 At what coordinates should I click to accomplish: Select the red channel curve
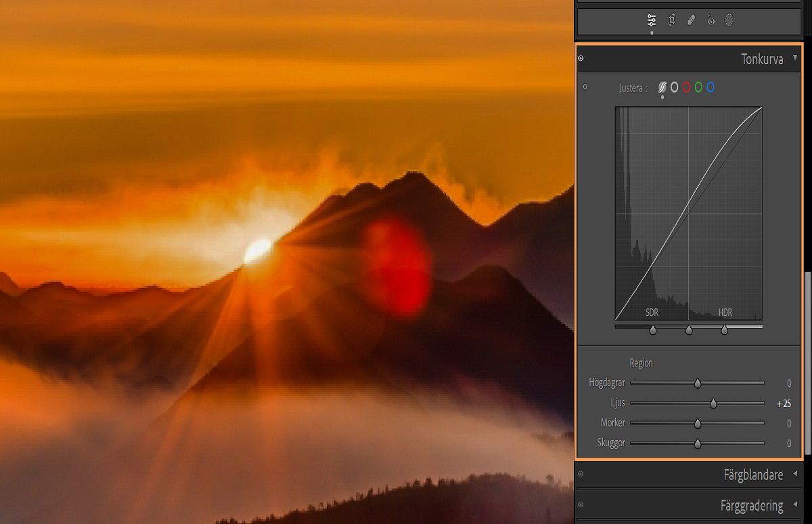click(x=686, y=87)
